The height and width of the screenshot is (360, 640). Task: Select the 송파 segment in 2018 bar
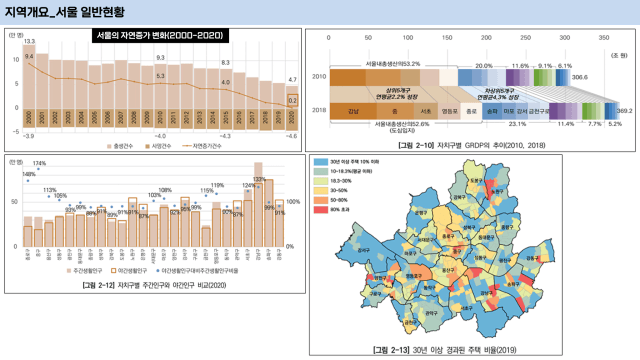pyautogui.click(x=492, y=111)
